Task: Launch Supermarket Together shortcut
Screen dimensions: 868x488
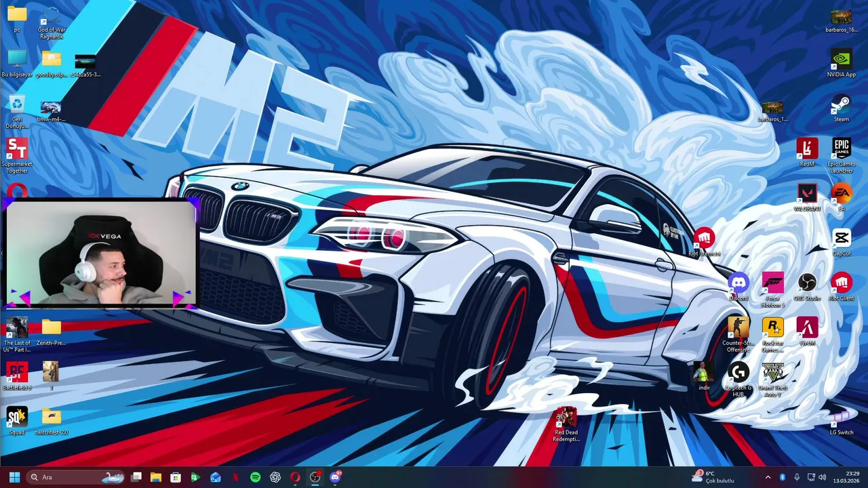Action: pyautogui.click(x=17, y=156)
